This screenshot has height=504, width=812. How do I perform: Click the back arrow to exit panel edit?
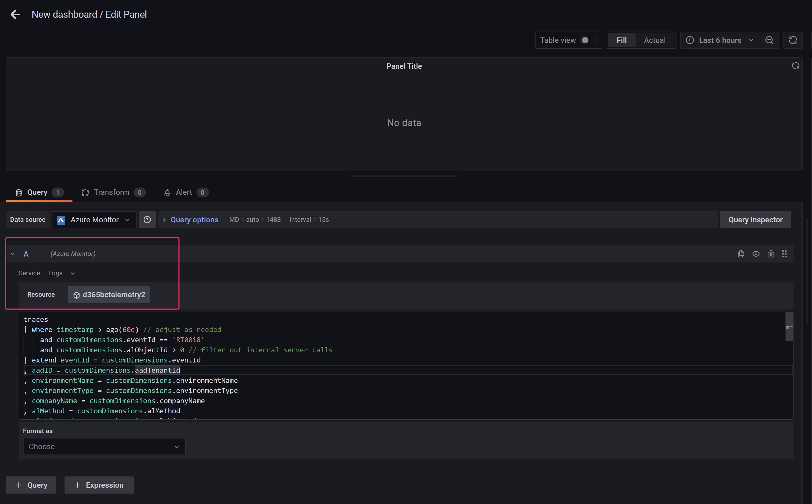tap(15, 14)
